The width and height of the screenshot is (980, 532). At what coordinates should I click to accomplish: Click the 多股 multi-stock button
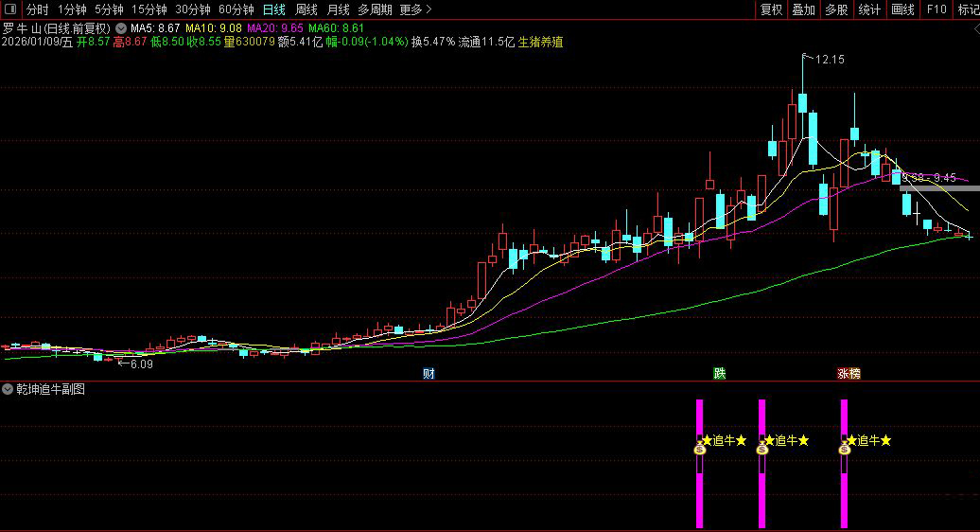click(x=836, y=9)
